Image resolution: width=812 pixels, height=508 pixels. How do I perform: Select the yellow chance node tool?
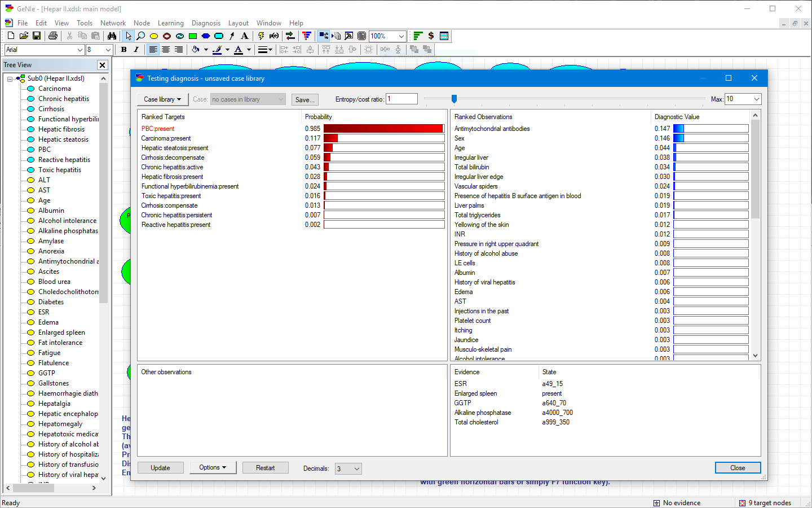pos(153,36)
